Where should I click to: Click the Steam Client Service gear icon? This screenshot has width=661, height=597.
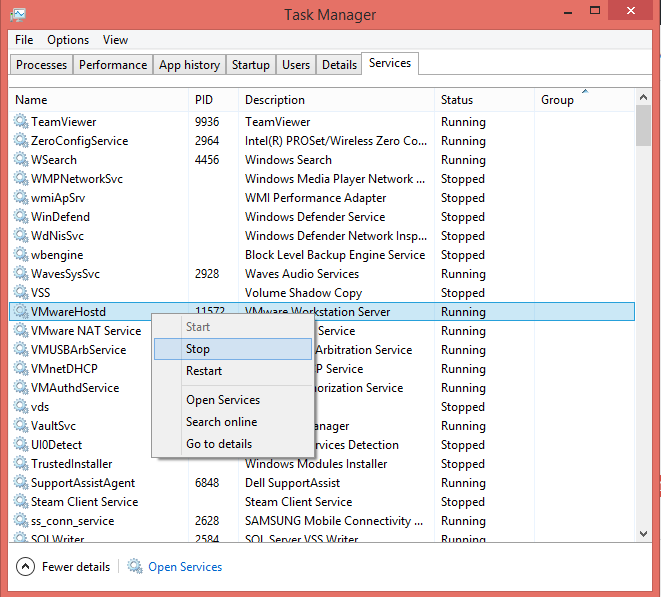tap(20, 501)
